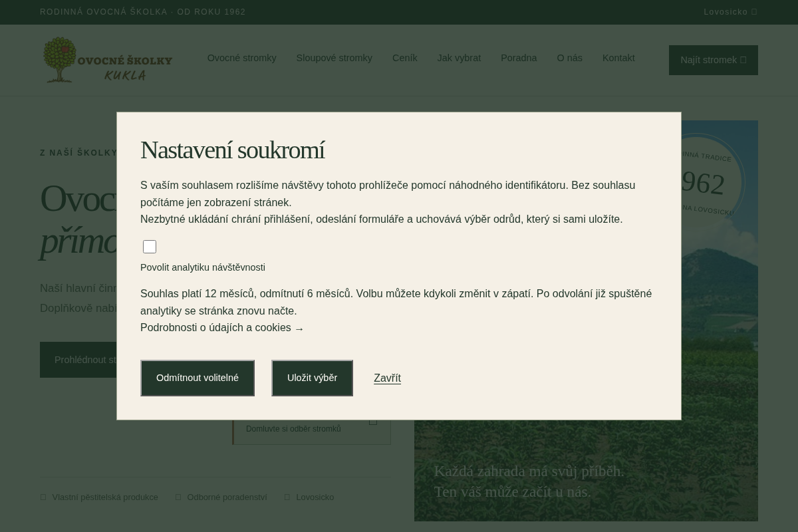798x532 pixels.
Task: Click the Nastavení soukromí heading
Action: pyautogui.click(x=232, y=150)
